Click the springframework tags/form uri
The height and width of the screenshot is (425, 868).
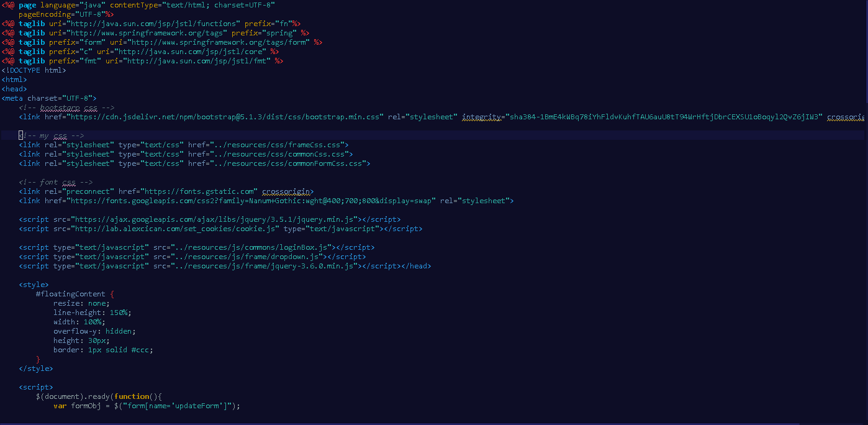218,42
